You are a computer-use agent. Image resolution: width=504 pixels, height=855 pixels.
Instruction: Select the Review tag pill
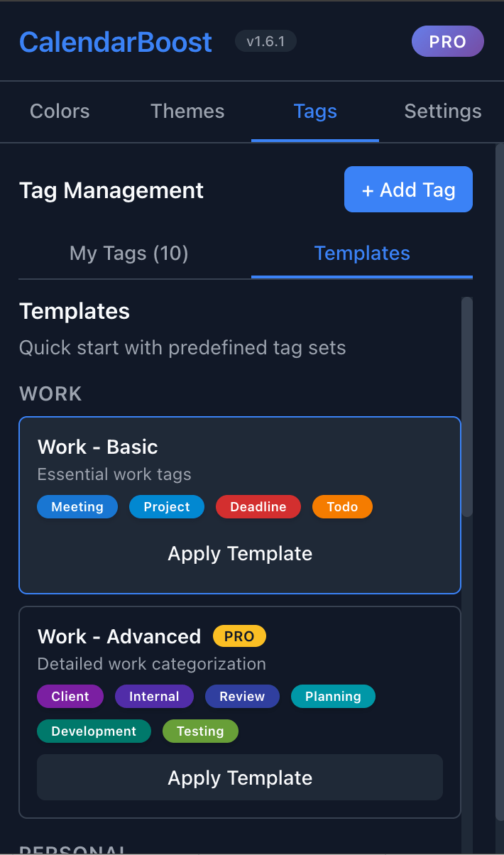(x=242, y=696)
